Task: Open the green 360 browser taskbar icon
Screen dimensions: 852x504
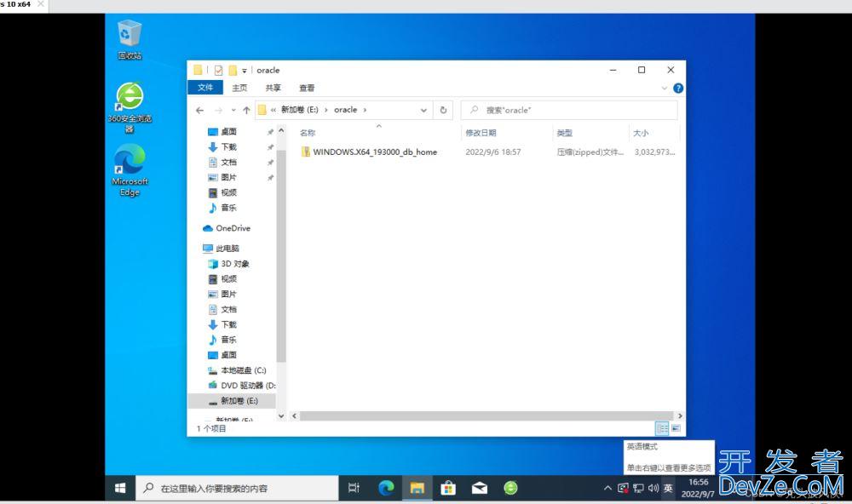Action: pos(510,488)
